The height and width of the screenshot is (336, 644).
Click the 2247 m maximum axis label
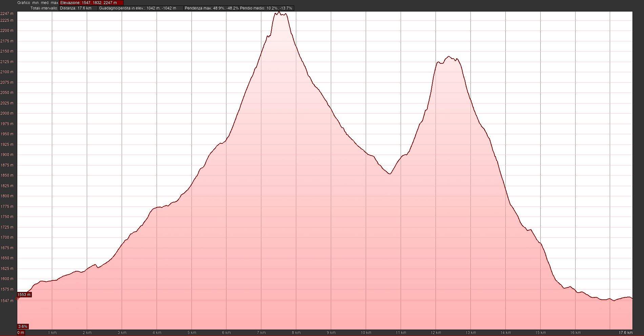[7, 14]
